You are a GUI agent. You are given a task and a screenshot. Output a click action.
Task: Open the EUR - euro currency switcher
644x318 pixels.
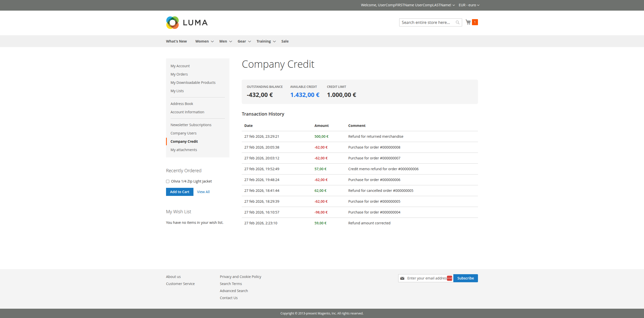coord(469,5)
